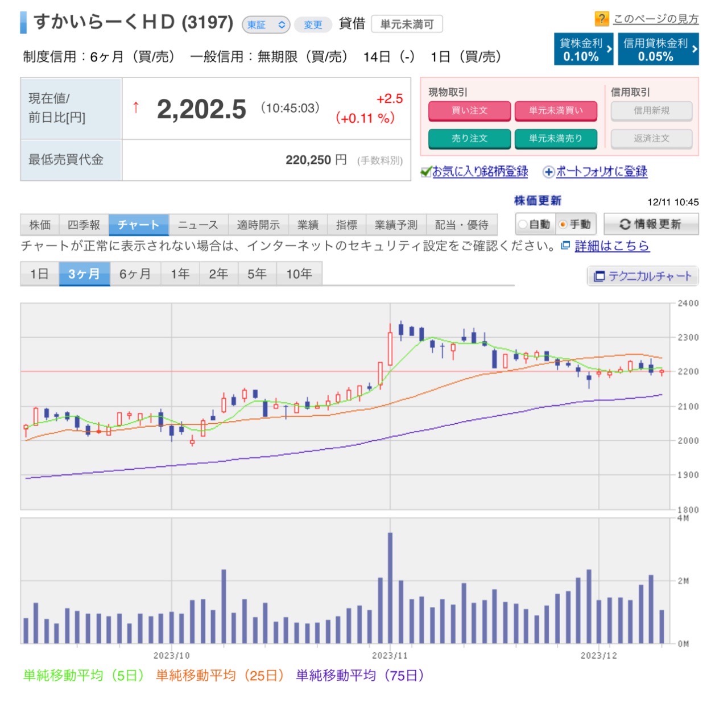This screenshot has width=707, height=728.
Task: Click the すかいらーくHD (3197) title
Action: pyautogui.click(x=134, y=22)
